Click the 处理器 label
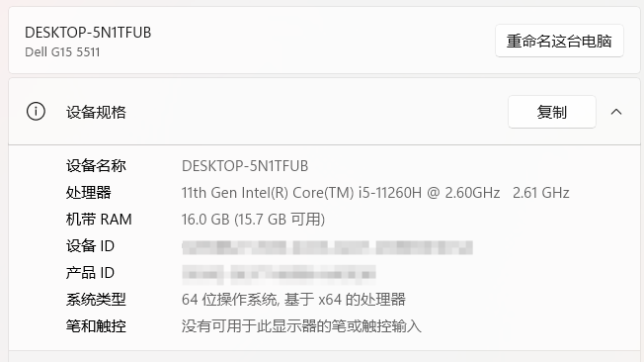The height and width of the screenshot is (362, 644). tap(88, 193)
